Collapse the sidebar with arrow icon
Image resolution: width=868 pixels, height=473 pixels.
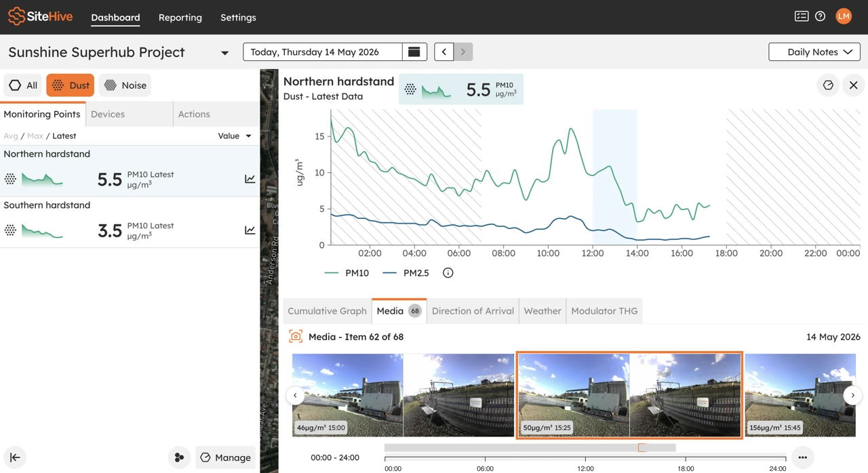(15, 457)
